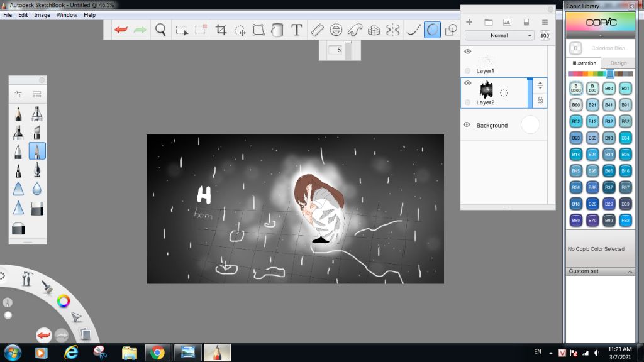Select the Layer2 thumbnail
This screenshot has height=362, width=644.
[x=486, y=89]
